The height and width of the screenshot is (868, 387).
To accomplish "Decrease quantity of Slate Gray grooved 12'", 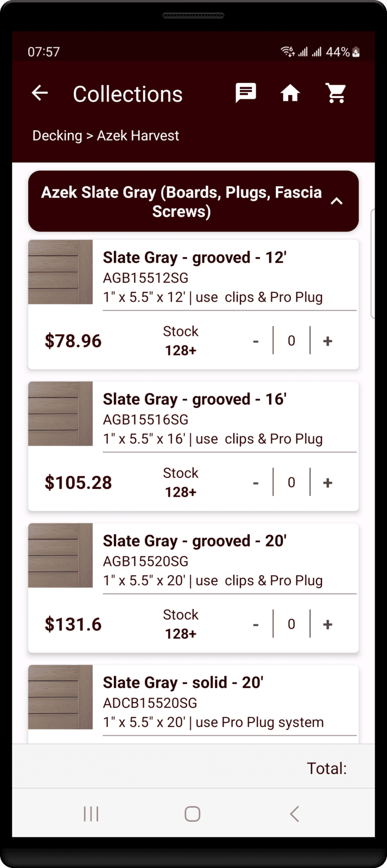I will pyautogui.click(x=256, y=341).
